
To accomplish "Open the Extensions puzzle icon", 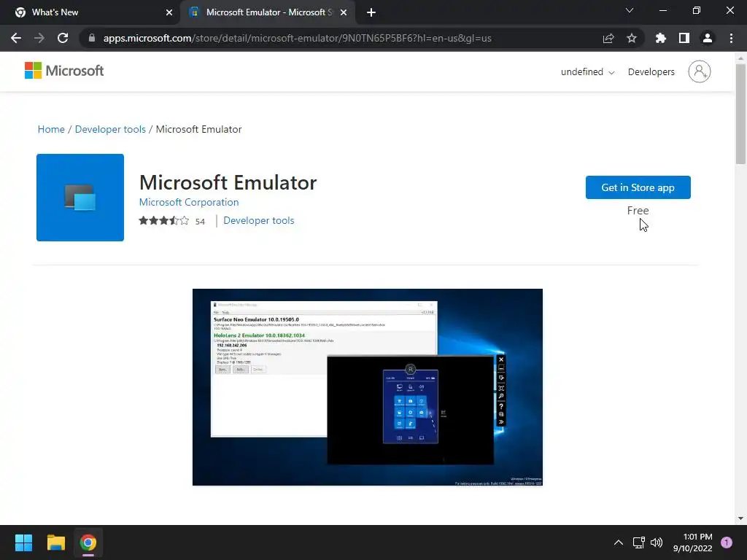I will click(x=661, y=38).
